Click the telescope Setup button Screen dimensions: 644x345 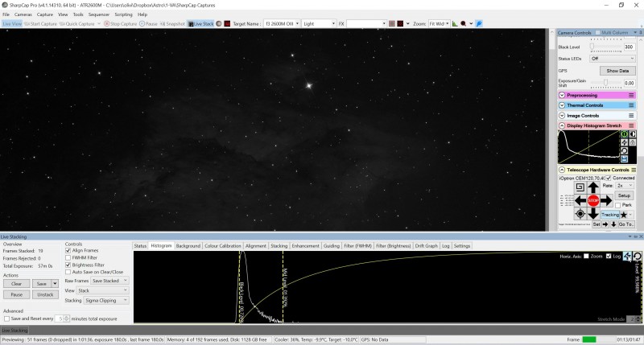(624, 195)
